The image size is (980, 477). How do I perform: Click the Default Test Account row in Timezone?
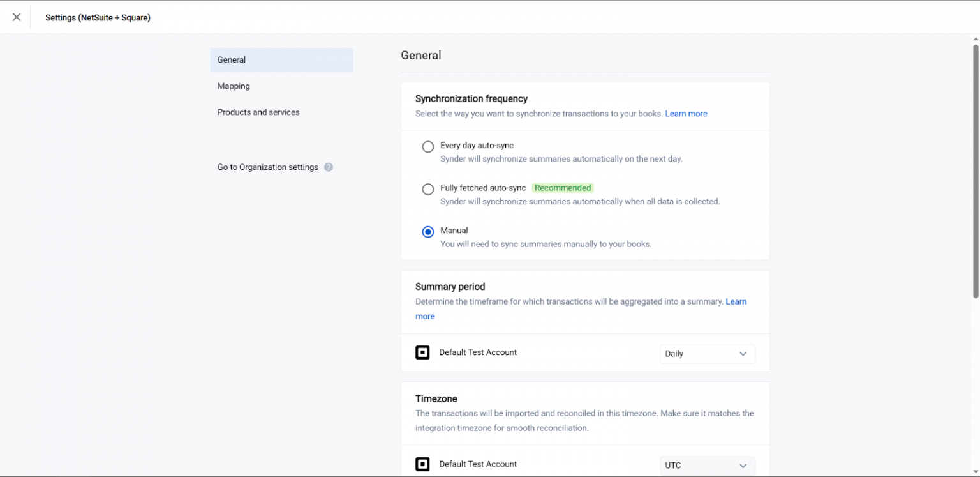click(x=478, y=464)
